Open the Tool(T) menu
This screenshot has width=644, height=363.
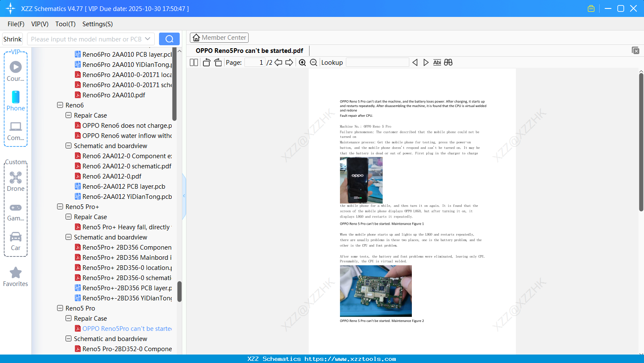tap(66, 24)
